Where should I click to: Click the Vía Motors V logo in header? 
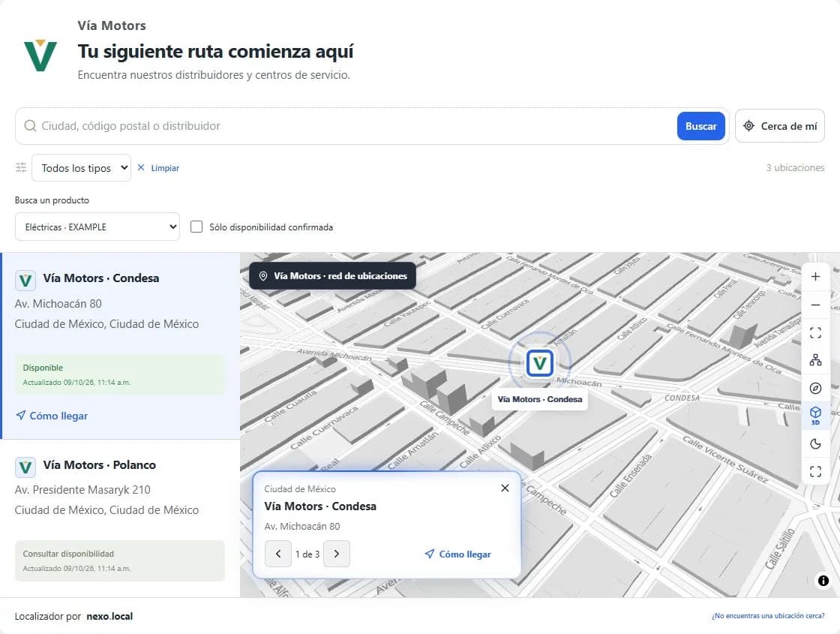coord(40,56)
